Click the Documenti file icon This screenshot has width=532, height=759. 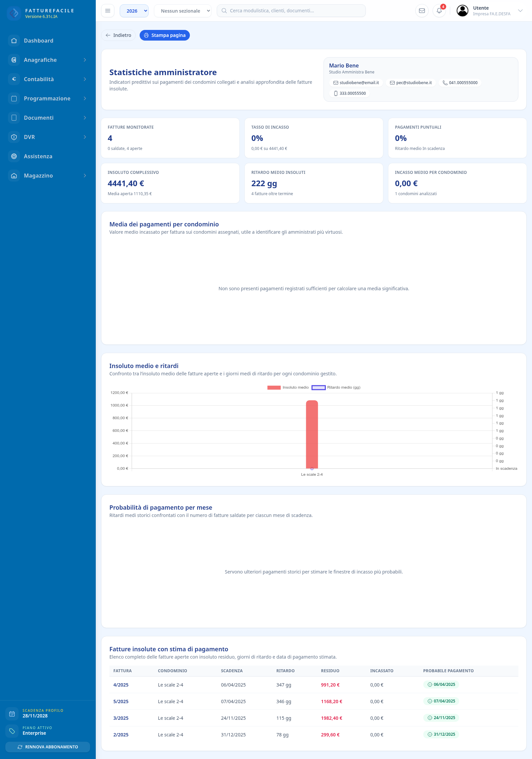14,118
